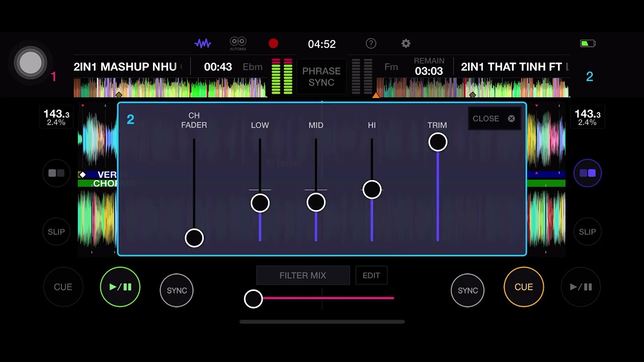This screenshot has width=644, height=362.
Task: Click diamond cue marker on deck 2 overview
Action: pos(472,95)
